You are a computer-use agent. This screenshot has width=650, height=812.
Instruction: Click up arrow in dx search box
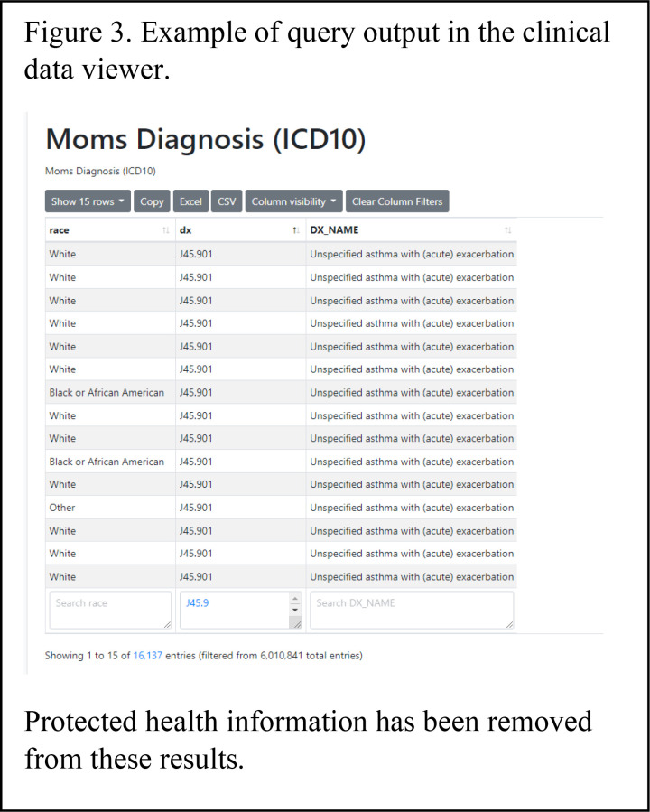(295, 599)
